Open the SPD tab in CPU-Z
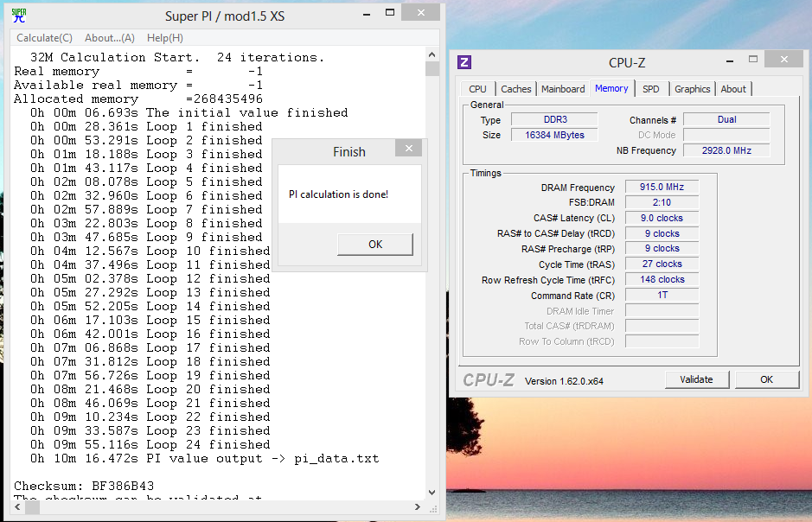Image resolution: width=812 pixels, height=522 pixels. (651, 89)
